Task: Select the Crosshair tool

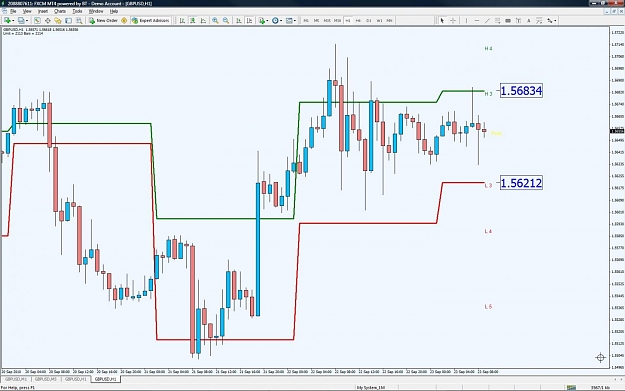Action: [x=453, y=20]
